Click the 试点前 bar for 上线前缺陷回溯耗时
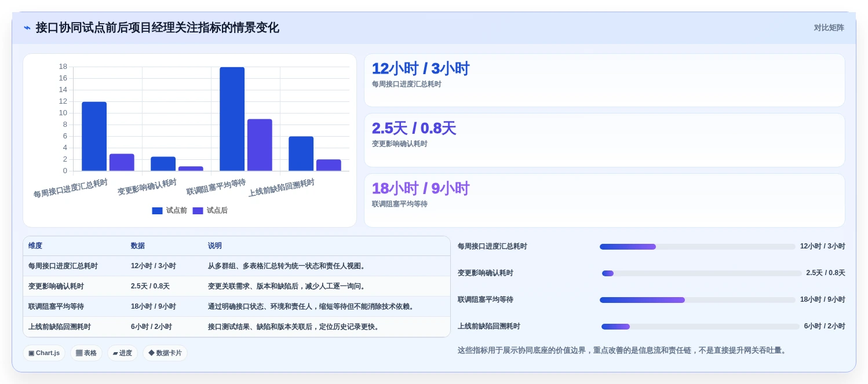The width and height of the screenshot is (868, 384). click(301, 153)
